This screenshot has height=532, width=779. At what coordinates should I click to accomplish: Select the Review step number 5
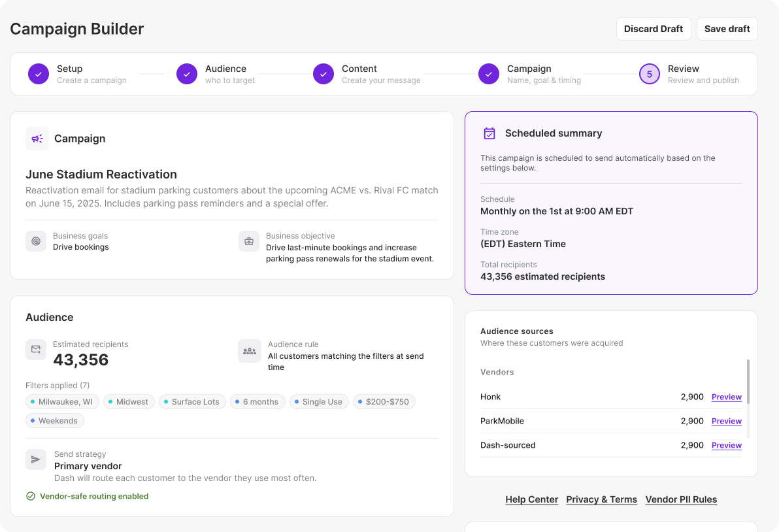click(x=650, y=74)
